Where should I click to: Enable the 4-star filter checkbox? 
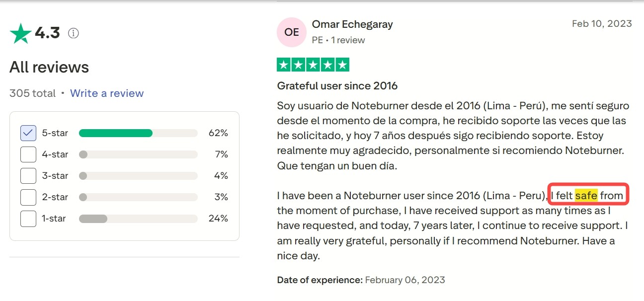(28, 154)
